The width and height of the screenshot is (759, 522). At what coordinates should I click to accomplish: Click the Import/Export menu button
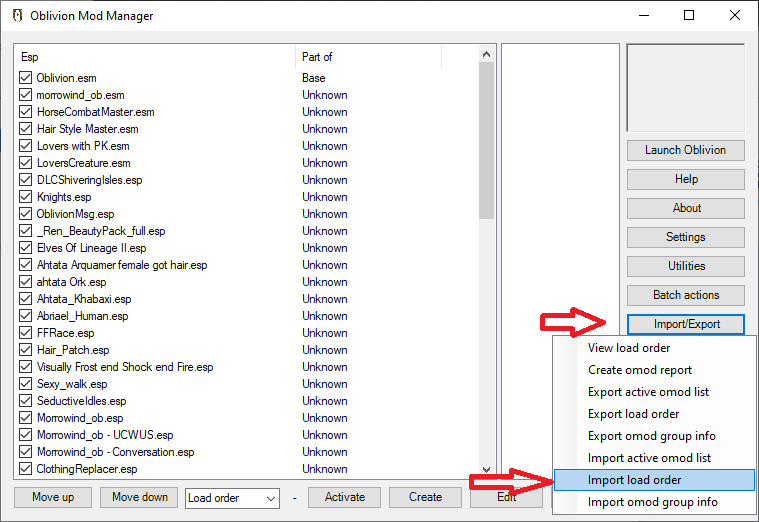pos(686,324)
